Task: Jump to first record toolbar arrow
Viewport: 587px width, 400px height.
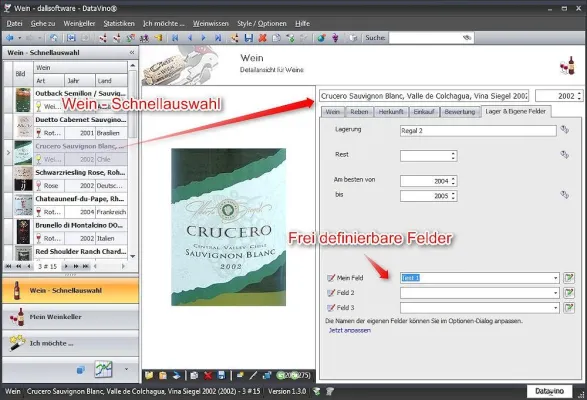Action: point(175,38)
